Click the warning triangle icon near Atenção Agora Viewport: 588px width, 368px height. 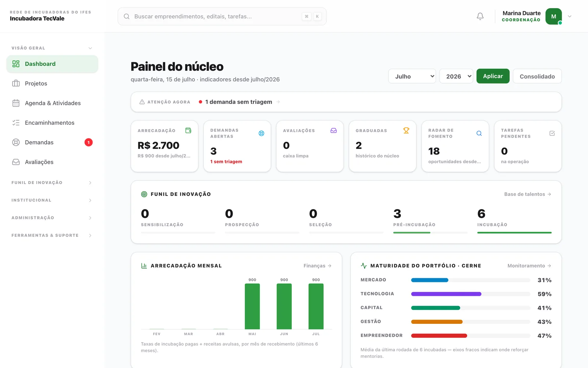[x=142, y=102]
